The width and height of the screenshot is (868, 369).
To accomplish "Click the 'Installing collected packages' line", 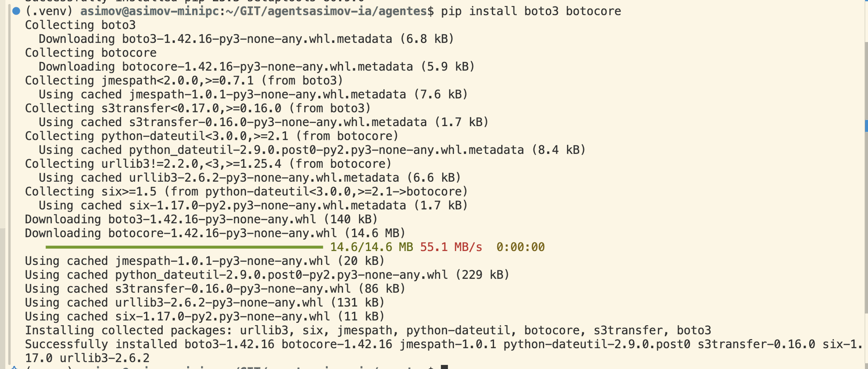I will (x=131, y=330).
